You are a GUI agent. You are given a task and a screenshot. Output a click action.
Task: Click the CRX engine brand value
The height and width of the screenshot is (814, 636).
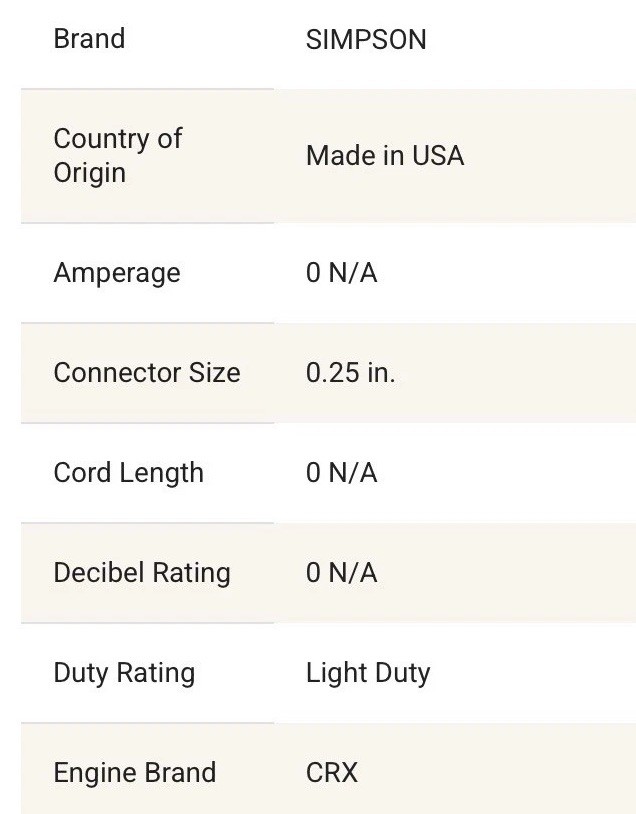pyautogui.click(x=332, y=772)
